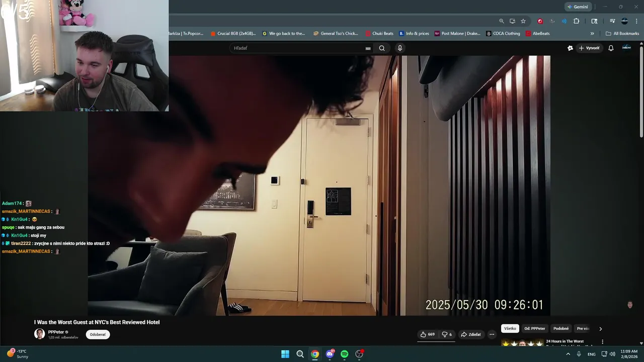Open the General Tso's Chick... bookmark
The height and width of the screenshot is (362, 644).
tap(336, 34)
